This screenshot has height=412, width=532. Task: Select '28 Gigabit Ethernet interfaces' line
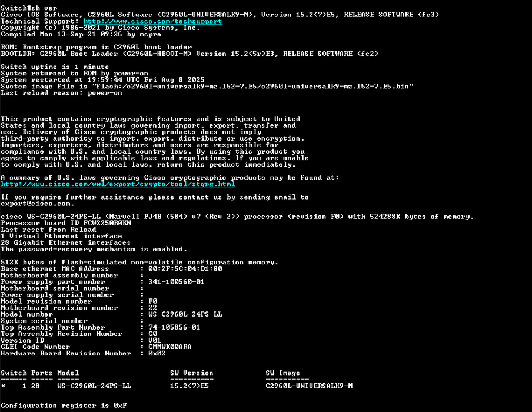point(66,242)
